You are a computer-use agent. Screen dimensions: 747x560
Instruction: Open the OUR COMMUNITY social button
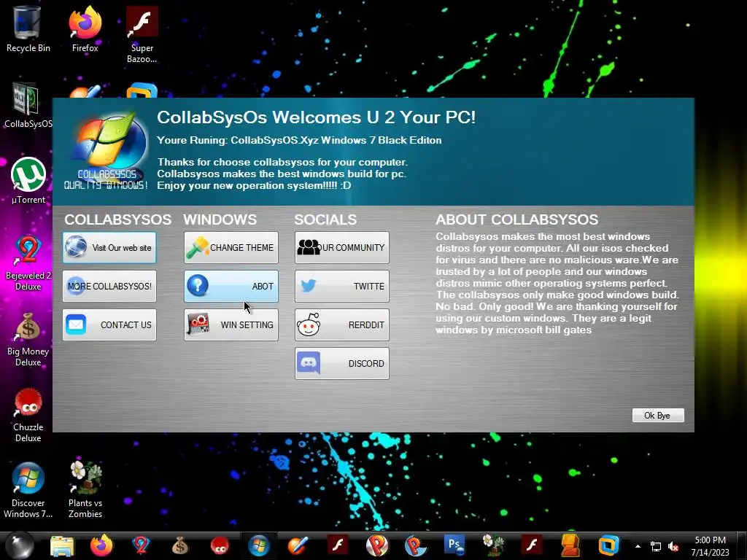click(x=342, y=248)
